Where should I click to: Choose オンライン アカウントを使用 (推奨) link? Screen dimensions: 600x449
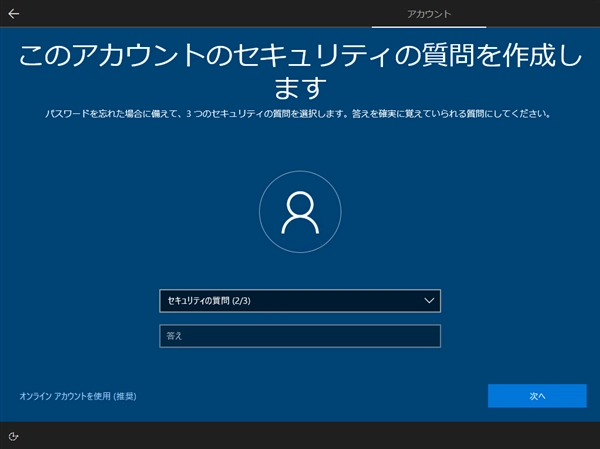[x=78, y=396]
